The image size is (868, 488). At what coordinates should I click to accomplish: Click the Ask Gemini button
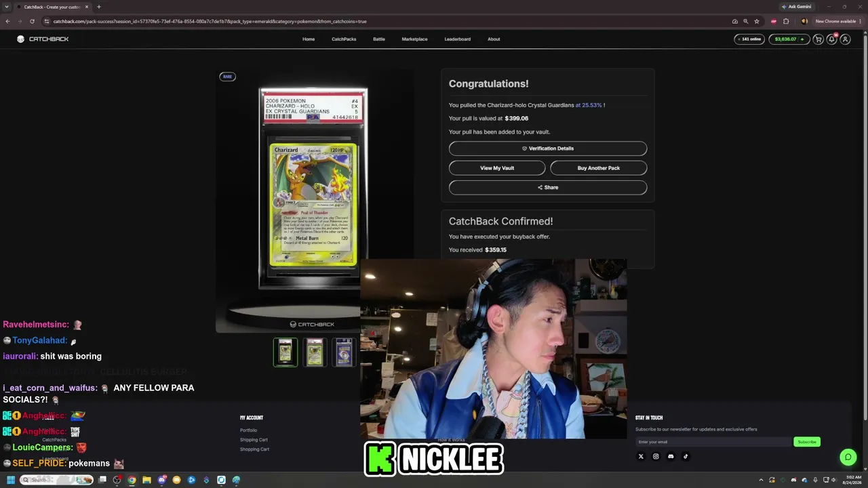[796, 7]
